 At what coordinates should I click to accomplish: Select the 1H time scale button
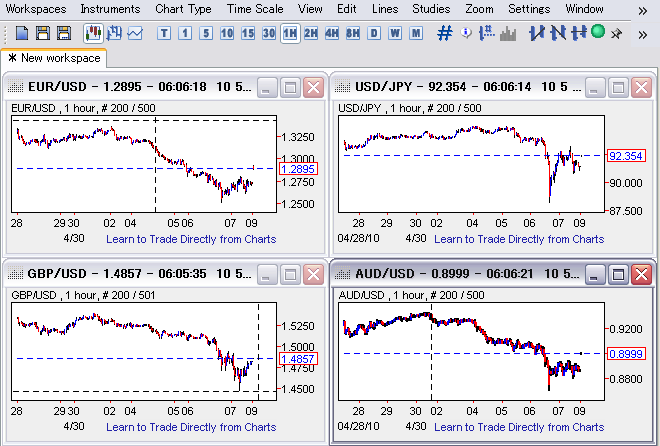pyautogui.click(x=290, y=33)
